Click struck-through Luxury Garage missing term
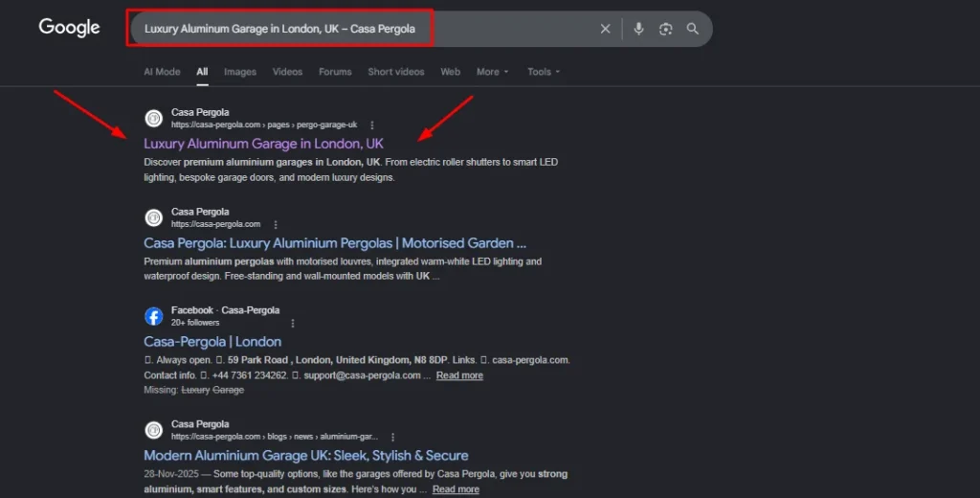This screenshot has height=498, width=980. point(212,390)
